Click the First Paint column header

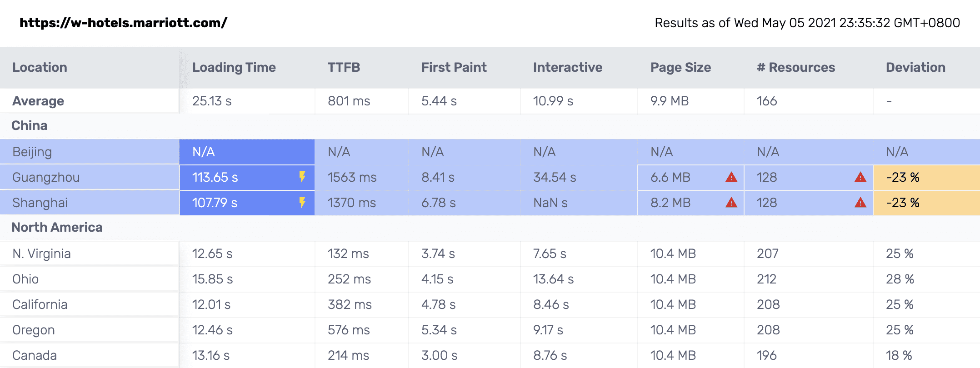point(454,67)
